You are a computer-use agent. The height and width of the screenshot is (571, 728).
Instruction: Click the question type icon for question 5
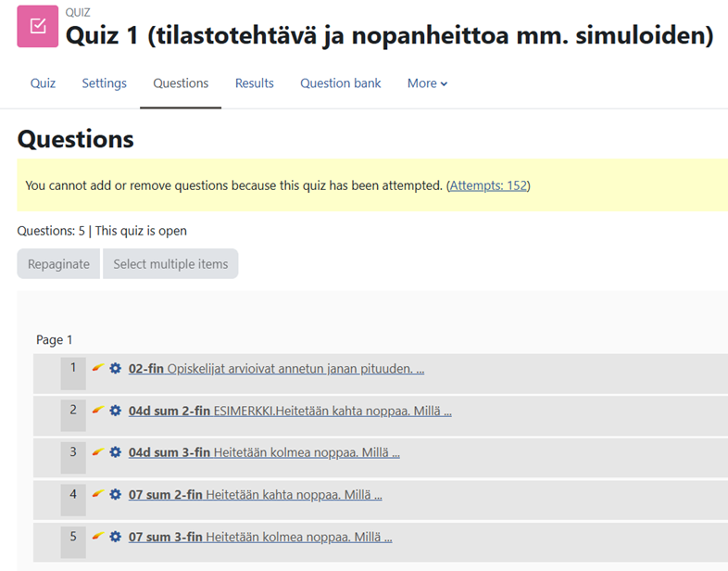97,537
